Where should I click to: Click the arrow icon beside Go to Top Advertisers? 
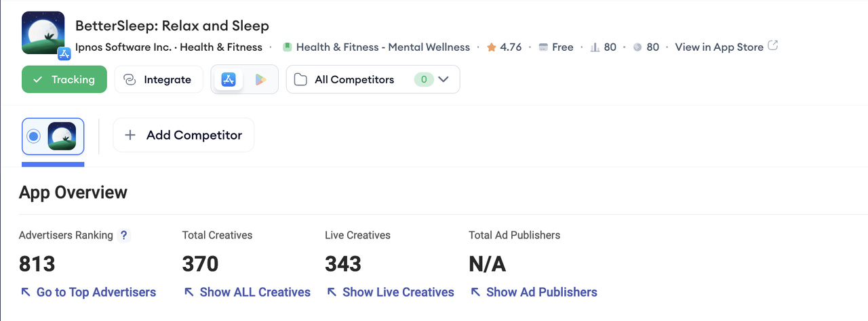pos(25,292)
